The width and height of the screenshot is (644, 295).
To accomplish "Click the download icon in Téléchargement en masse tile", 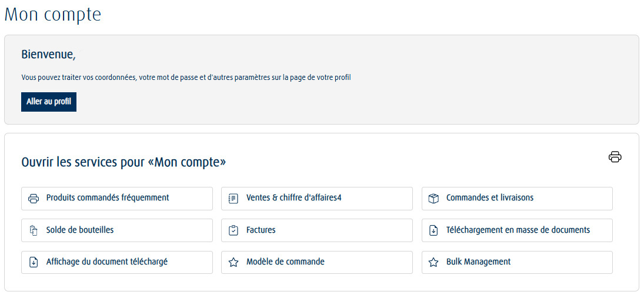I will pos(433,230).
